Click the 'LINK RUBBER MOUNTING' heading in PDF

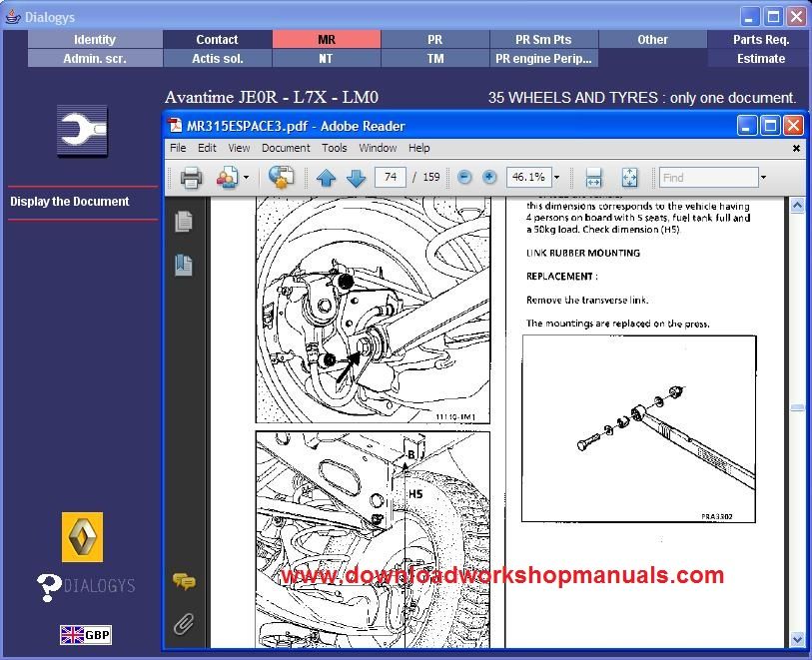coord(583,254)
